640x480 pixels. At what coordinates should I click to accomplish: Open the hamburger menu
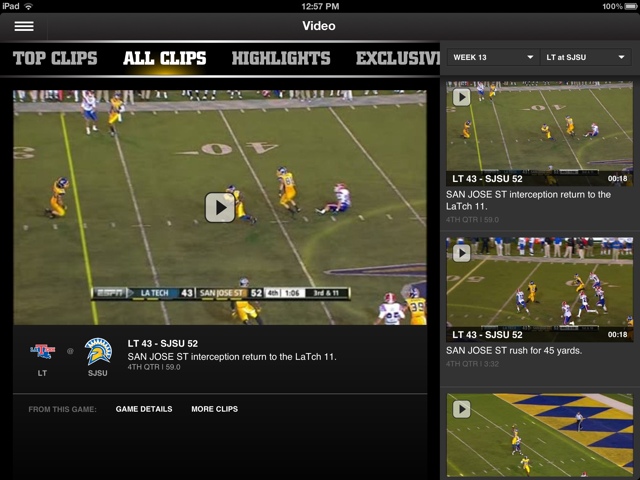click(x=24, y=26)
